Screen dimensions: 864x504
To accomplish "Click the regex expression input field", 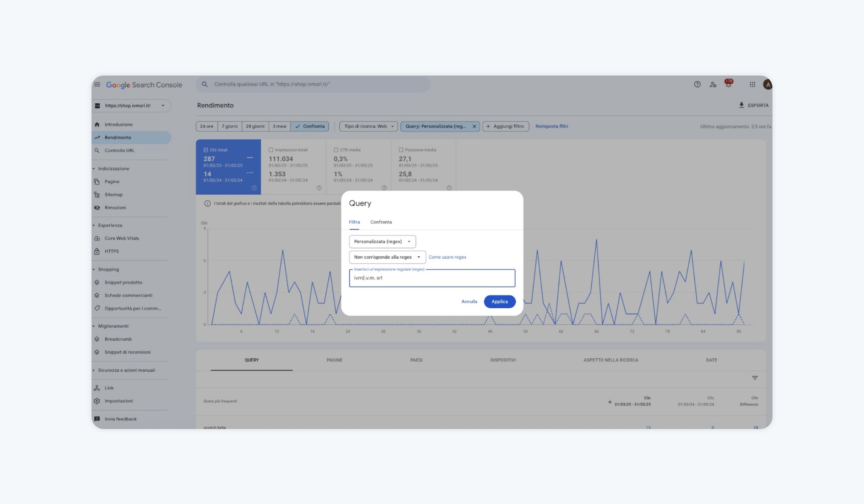I will [432, 278].
